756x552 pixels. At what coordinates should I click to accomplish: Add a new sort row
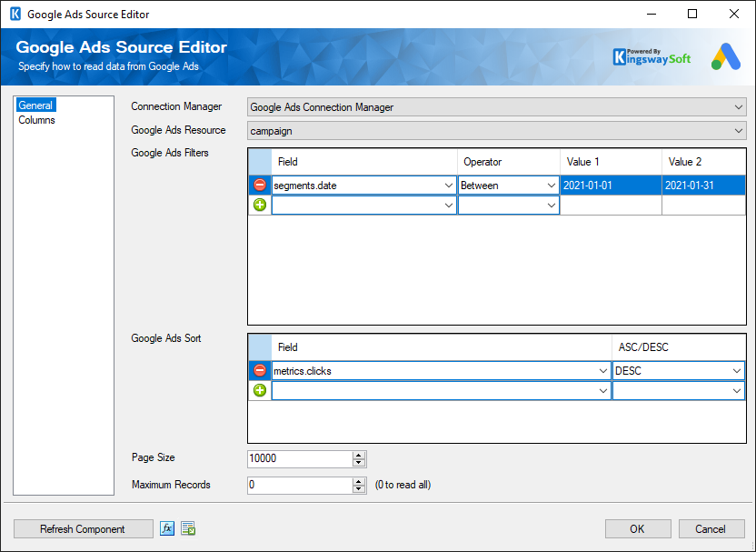[260, 390]
